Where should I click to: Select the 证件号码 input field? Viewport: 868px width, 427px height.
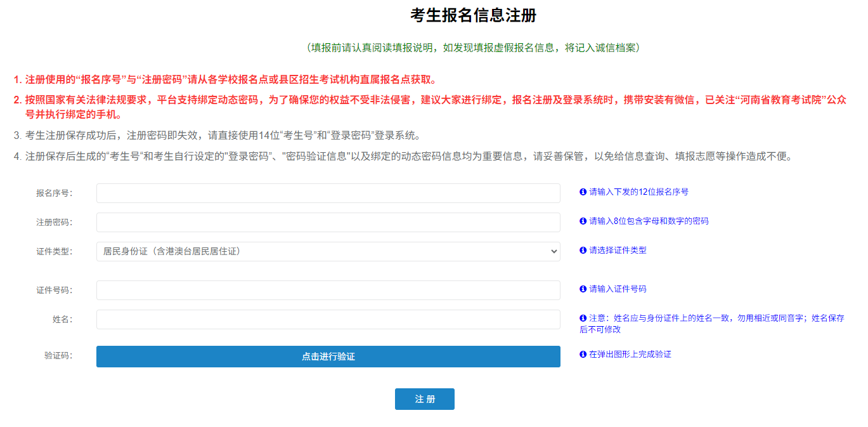(x=328, y=290)
